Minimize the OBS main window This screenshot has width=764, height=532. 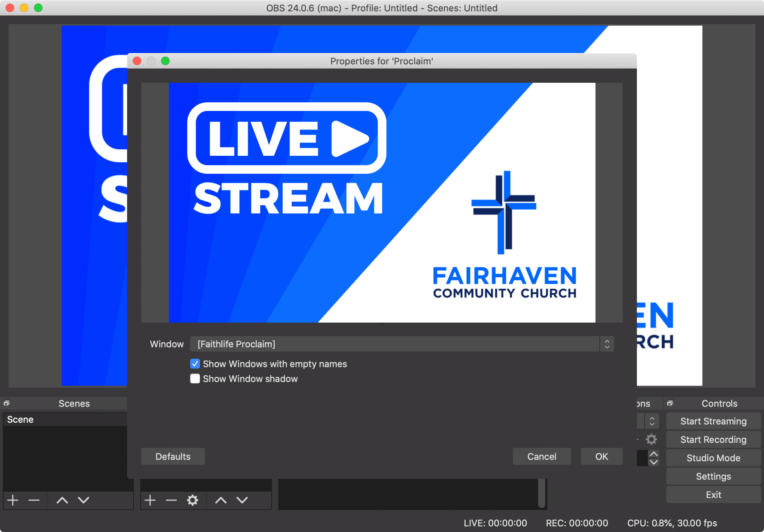24,8
